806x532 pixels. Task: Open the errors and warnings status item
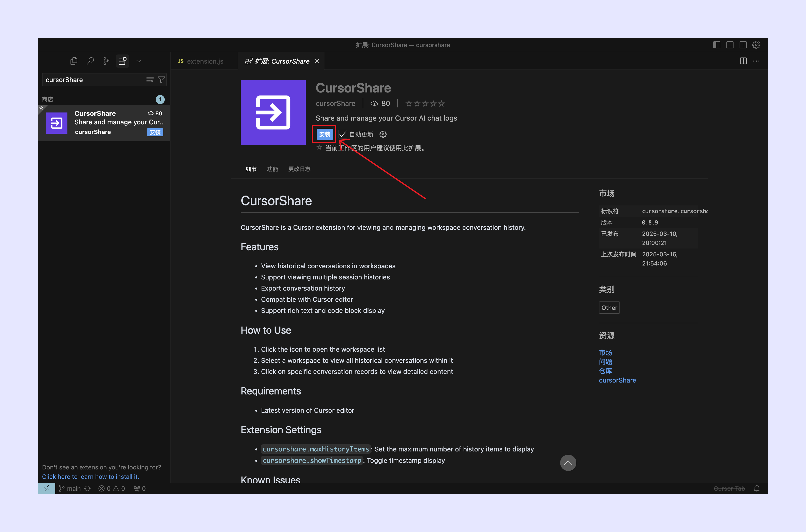(112, 489)
